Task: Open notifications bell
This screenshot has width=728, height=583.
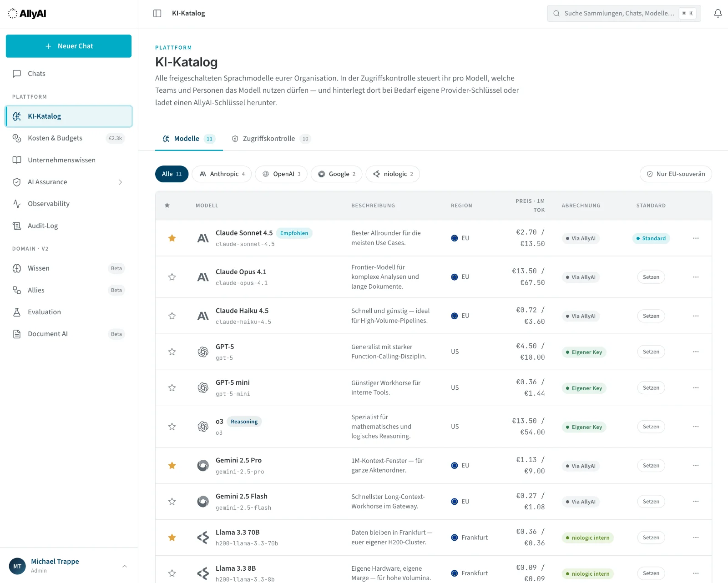Action: point(718,14)
